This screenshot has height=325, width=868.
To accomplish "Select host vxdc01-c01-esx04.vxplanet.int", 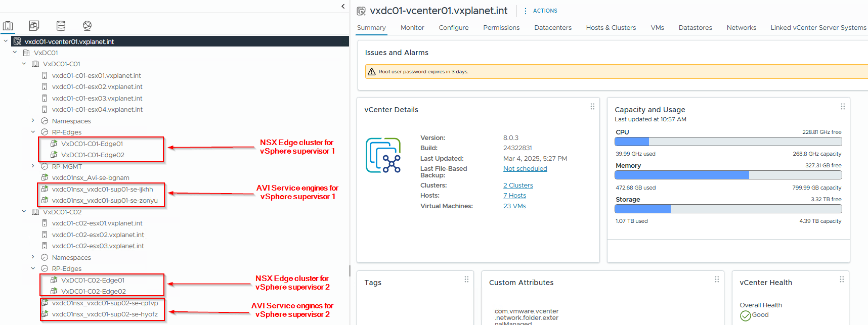I will point(97,110).
